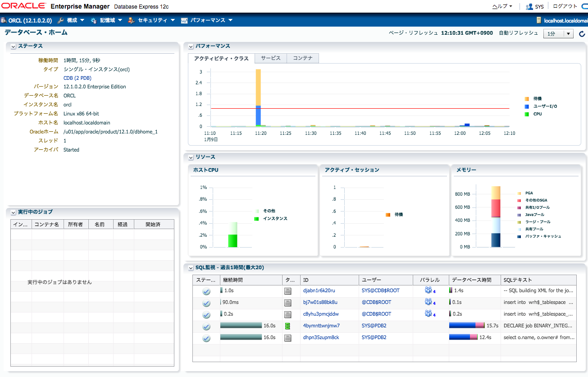Click status checkmark icon for djabn1r6k20ru row
Viewport: 588px width, 377px height.
coord(206,291)
